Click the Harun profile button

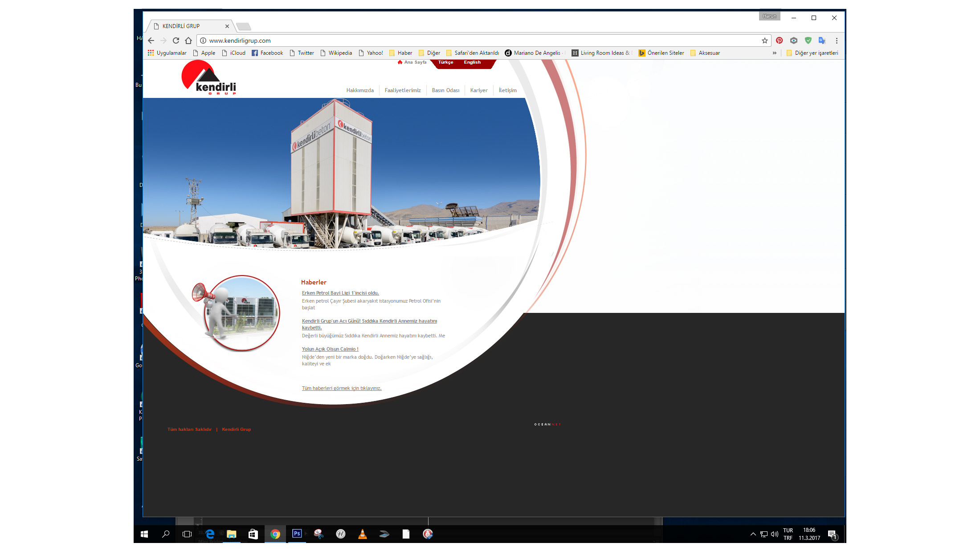click(769, 16)
